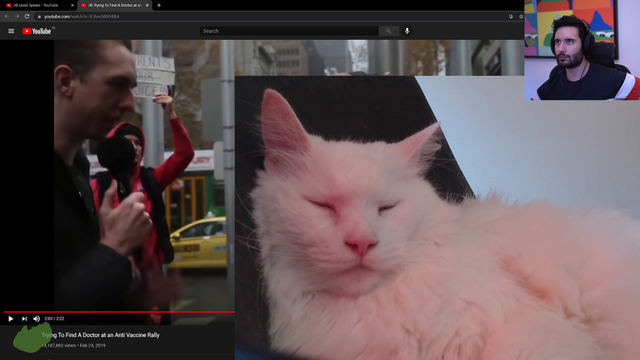Open the YouTube hamburger guide menu
The height and width of the screenshot is (360, 640).
pyautogui.click(x=11, y=31)
